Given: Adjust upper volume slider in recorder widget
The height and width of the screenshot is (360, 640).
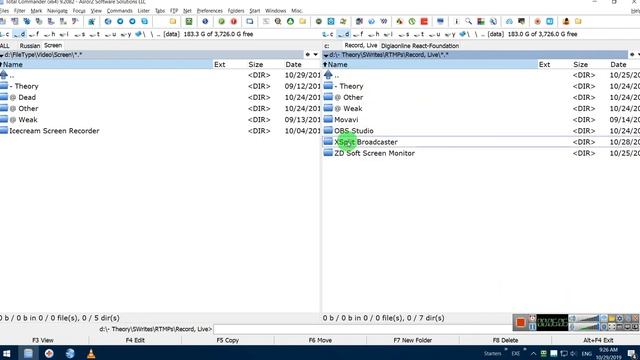Looking at the screenshot, I should point(588,318).
